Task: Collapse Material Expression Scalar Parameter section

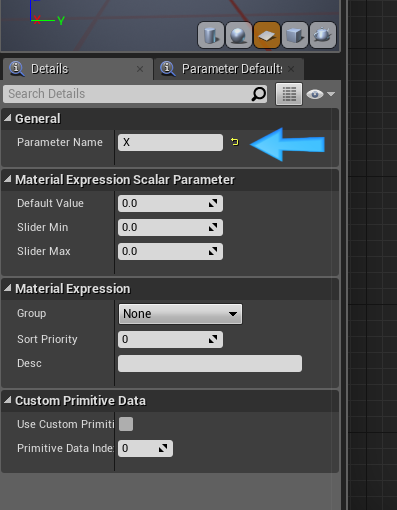Action: click(x=8, y=179)
